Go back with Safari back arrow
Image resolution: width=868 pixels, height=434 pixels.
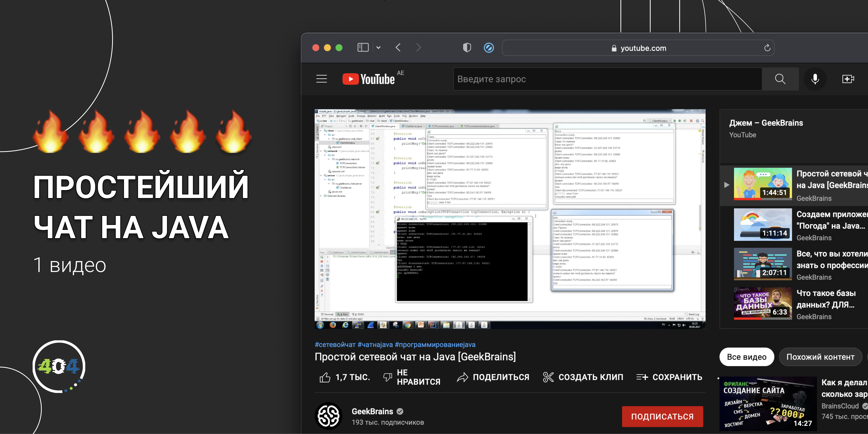point(398,47)
